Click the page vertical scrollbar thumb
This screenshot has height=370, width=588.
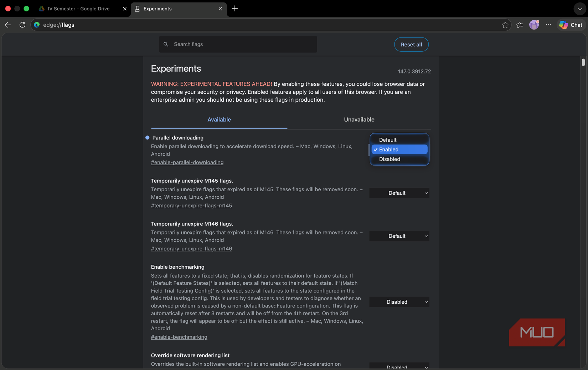pos(583,62)
